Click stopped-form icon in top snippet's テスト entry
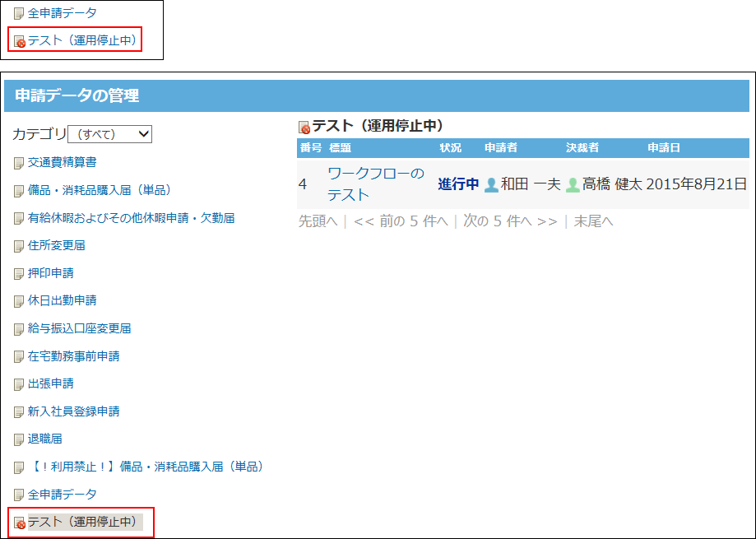Image resolution: width=756 pixels, height=539 pixels. [19, 42]
